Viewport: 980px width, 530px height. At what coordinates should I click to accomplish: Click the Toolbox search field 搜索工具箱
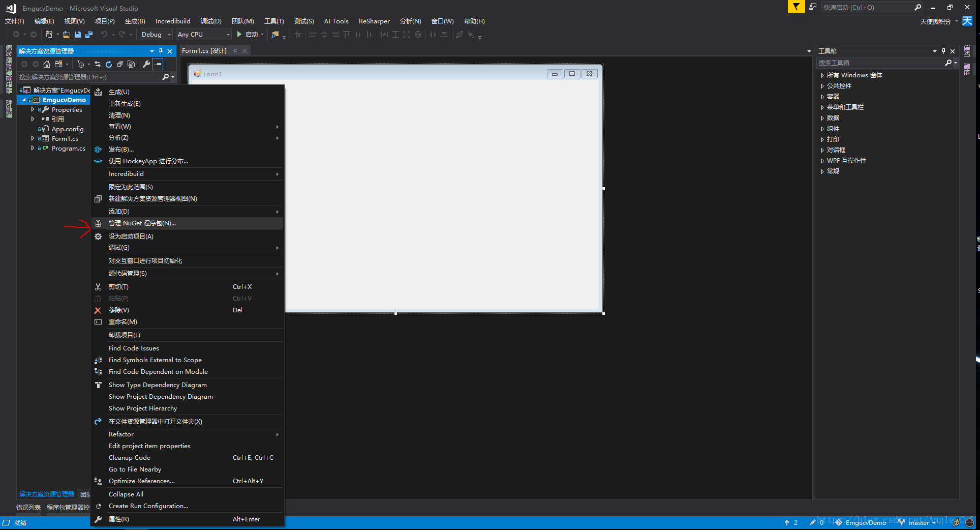pyautogui.click(x=880, y=63)
